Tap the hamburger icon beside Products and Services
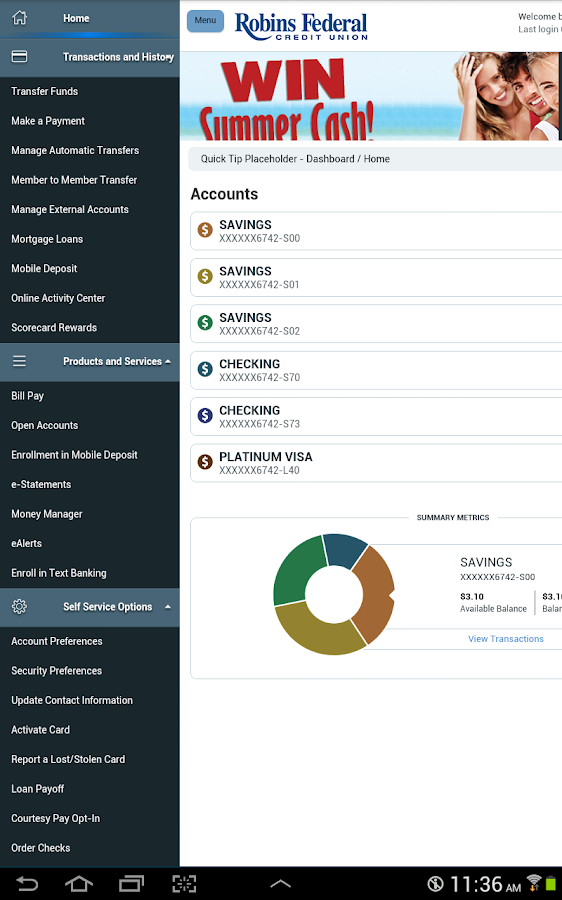Screen dimensions: 562x900 click(x=20, y=361)
